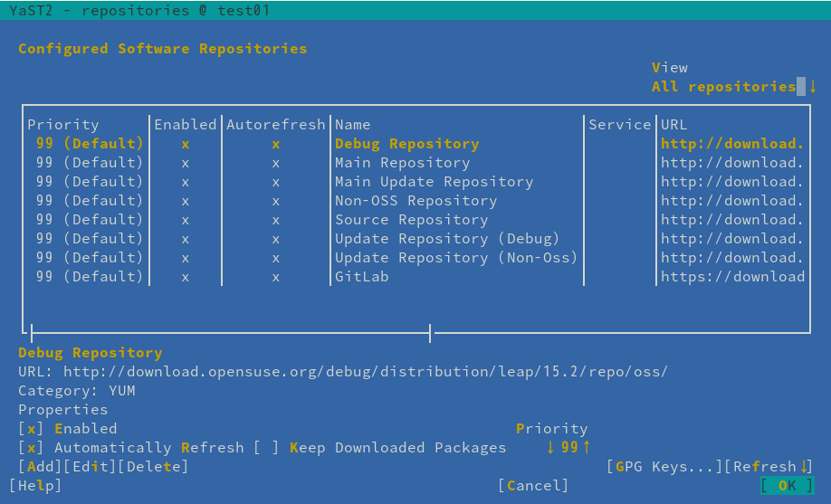Click the Category: YUM line
The height and width of the screenshot is (504, 831).
tap(77, 391)
